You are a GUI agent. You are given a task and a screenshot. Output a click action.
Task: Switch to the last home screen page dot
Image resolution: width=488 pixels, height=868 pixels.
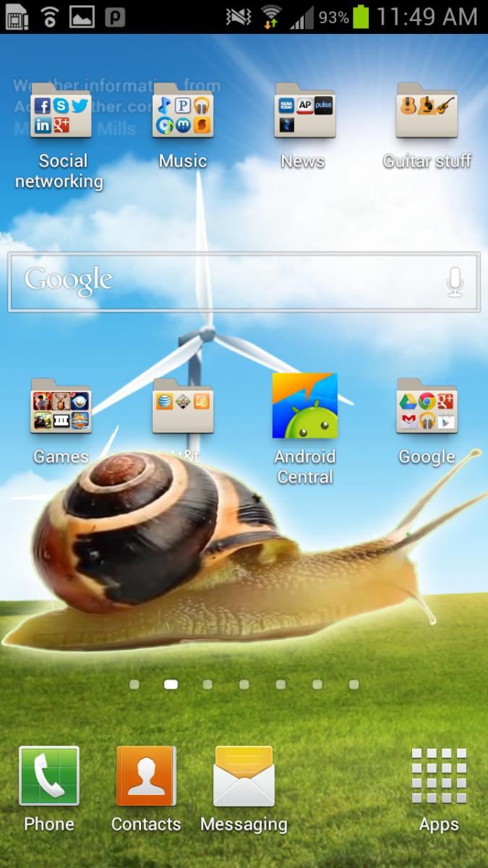(x=354, y=684)
